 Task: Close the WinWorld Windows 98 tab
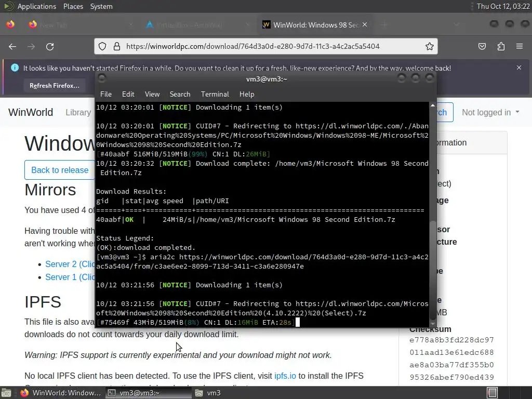[365, 24]
